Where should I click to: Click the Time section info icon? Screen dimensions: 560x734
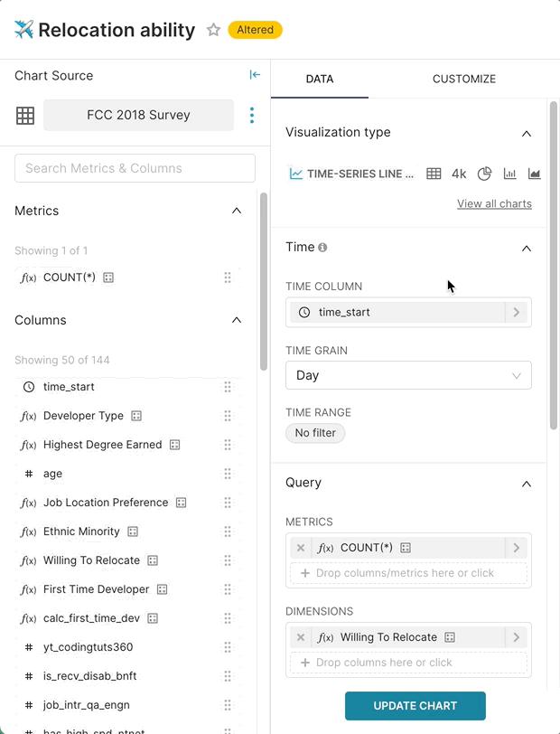point(322,248)
